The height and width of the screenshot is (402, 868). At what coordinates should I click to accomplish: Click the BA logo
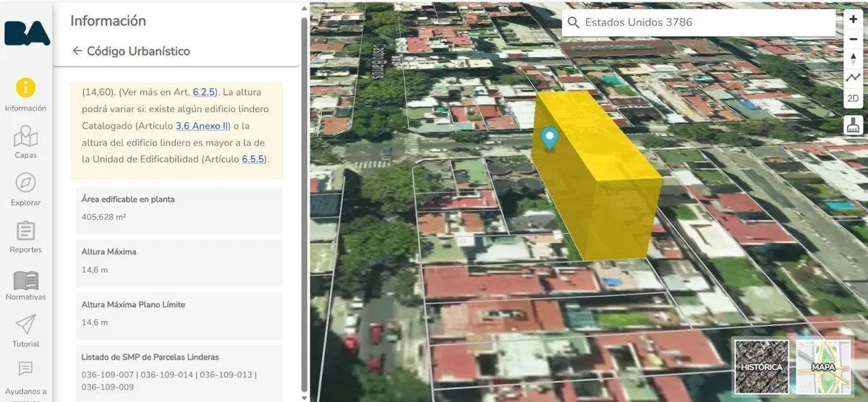27,33
